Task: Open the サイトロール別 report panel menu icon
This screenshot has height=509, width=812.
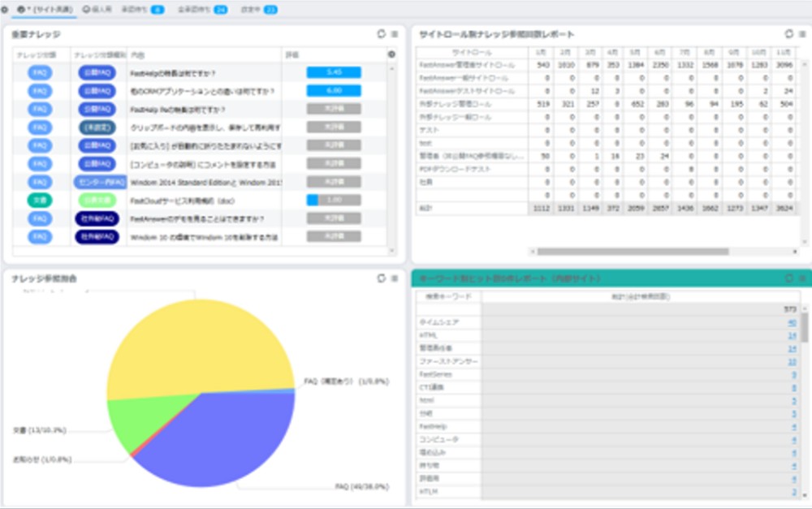Action: [x=802, y=33]
